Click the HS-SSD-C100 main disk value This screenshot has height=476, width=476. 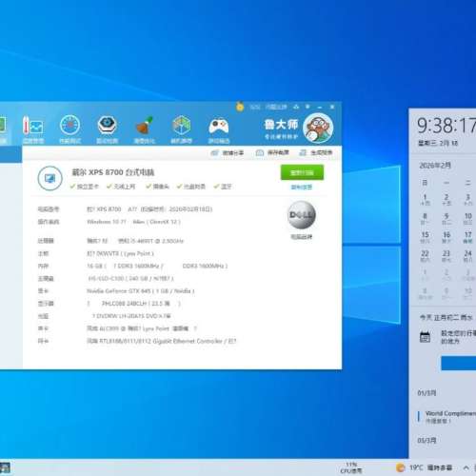click(130, 278)
